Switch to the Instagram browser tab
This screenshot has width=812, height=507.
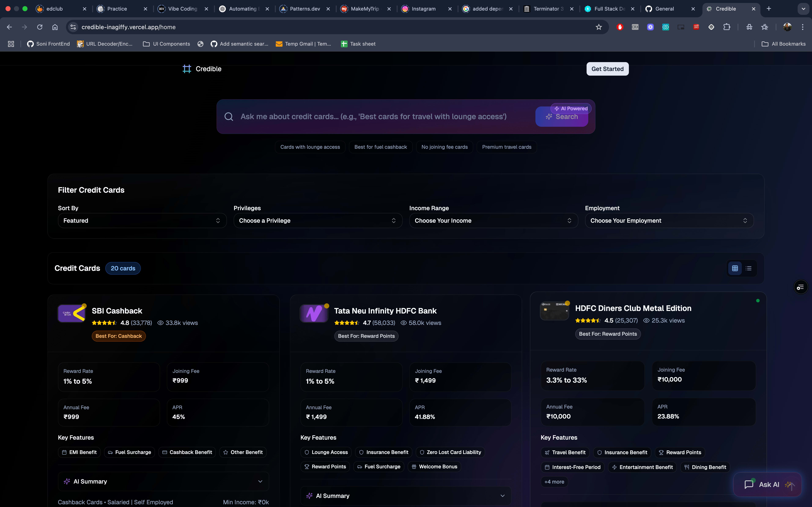pos(423,9)
